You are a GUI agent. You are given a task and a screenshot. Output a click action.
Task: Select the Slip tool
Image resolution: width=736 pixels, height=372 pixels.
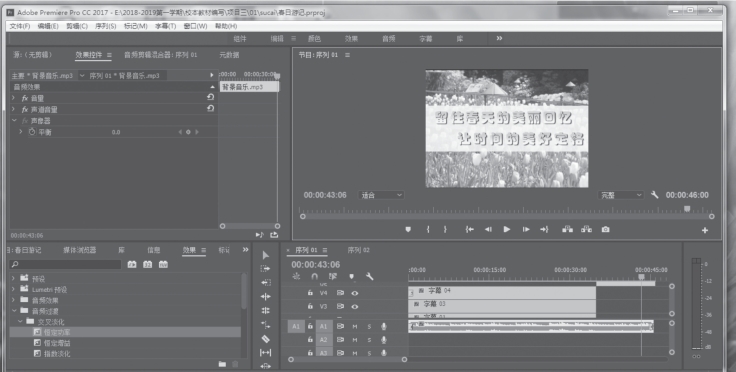(266, 352)
